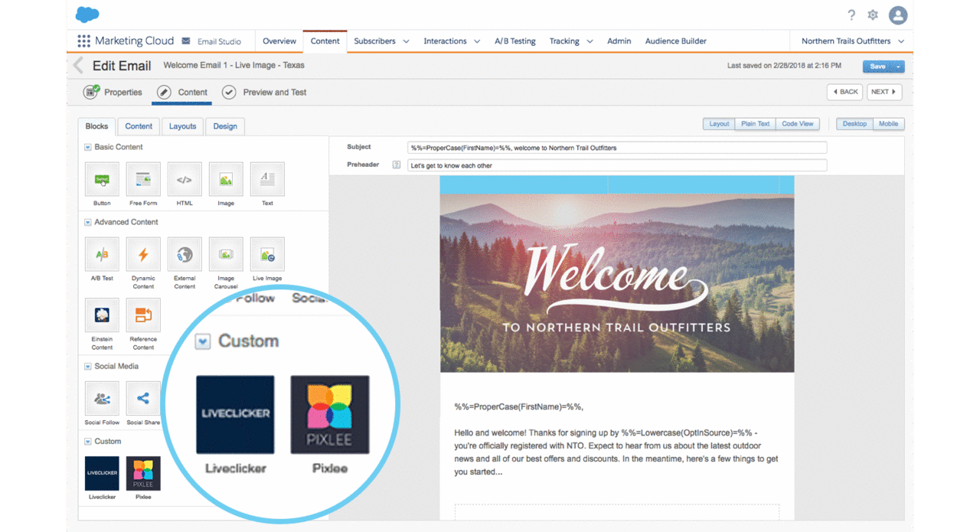Click the Save button
Screen dimensions: 980x532
tap(877, 67)
